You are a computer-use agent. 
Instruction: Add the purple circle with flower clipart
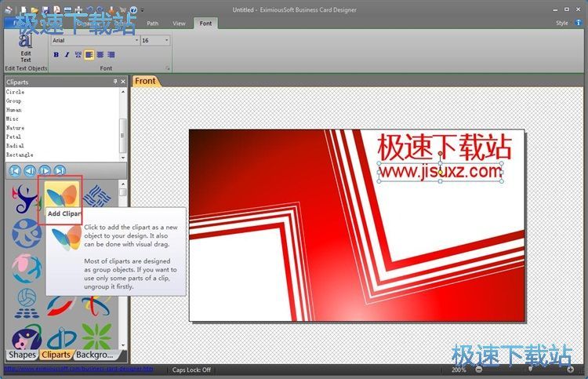[26, 337]
